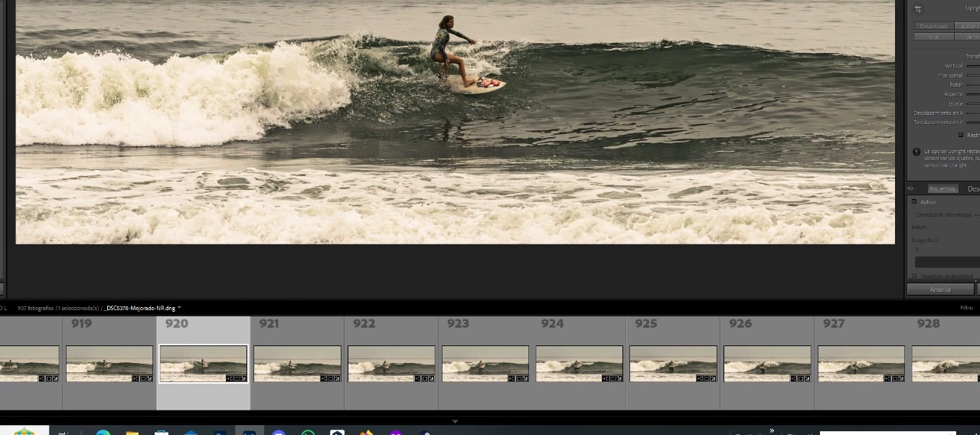Open the Filtro filter menu
980x435 pixels.
[x=966, y=308]
